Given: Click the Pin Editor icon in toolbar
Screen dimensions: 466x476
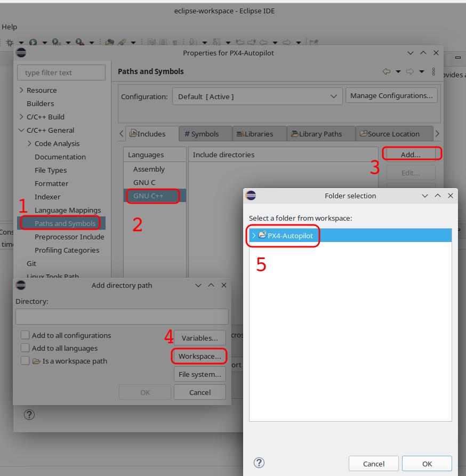Looking at the screenshot, I should (x=314, y=42).
